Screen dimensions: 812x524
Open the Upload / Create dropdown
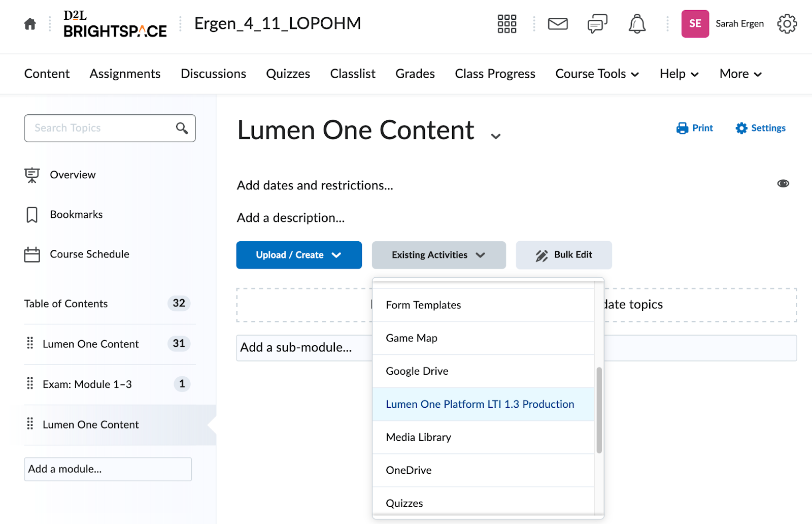299,255
